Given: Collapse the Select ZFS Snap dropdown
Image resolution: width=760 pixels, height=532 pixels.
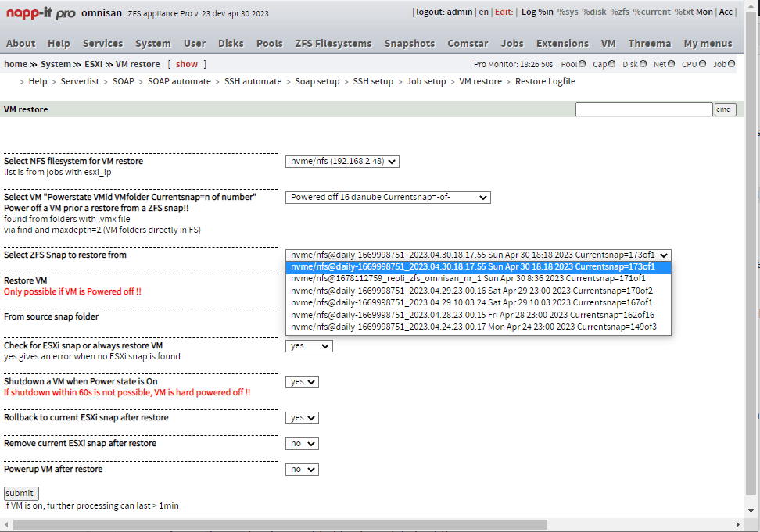Looking at the screenshot, I should click(478, 255).
